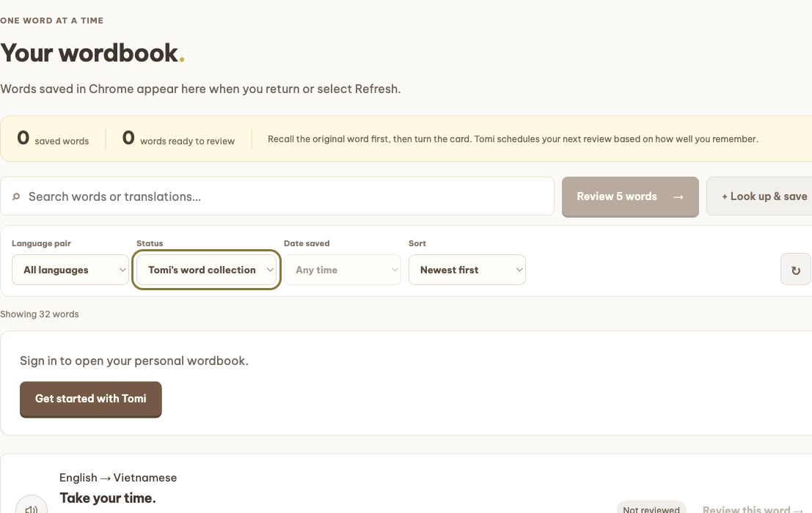Open the Status dropdown showing Tomi's word collection
The width and height of the screenshot is (812, 513).
click(x=206, y=270)
